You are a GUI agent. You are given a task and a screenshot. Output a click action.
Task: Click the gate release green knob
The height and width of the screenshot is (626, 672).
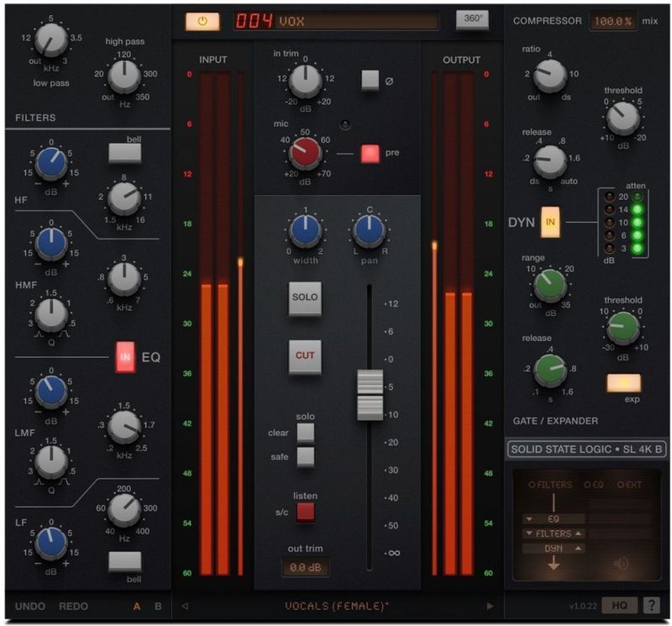point(550,370)
